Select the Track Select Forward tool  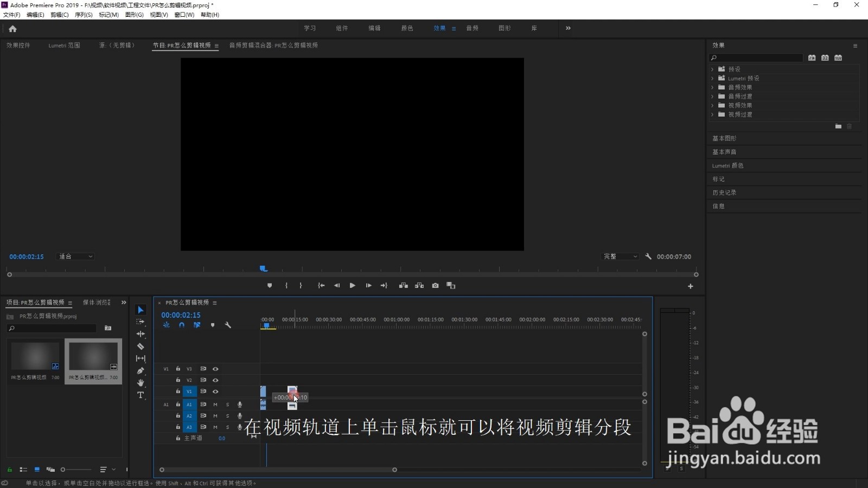coord(141,322)
